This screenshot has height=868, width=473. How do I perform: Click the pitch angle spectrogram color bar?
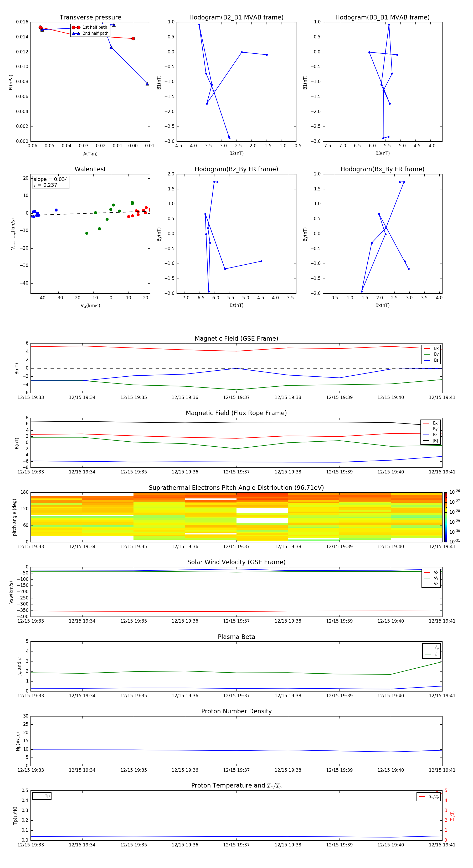click(x=445, y=517)
